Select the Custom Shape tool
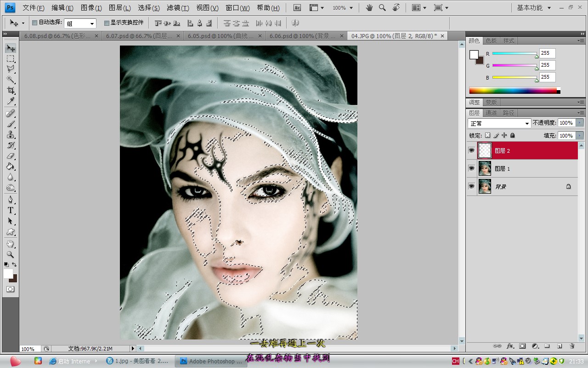Viewport: 588px width, 368px height. (x=11, y=231)
